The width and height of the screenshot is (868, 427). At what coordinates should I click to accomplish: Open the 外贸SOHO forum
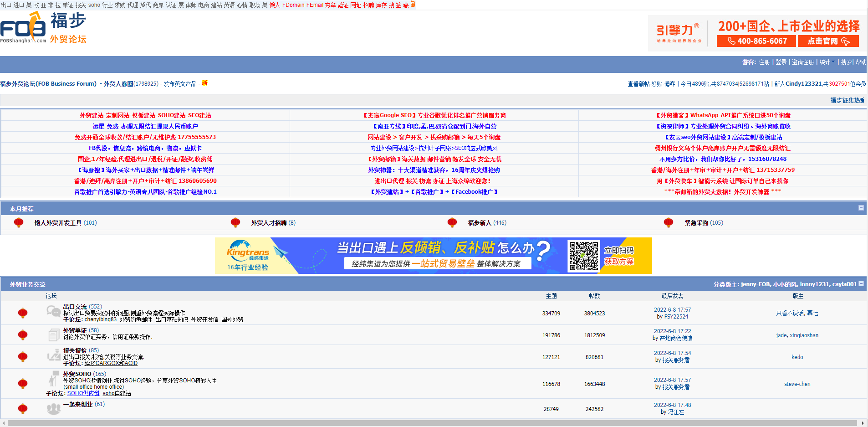tap(77, 374)
